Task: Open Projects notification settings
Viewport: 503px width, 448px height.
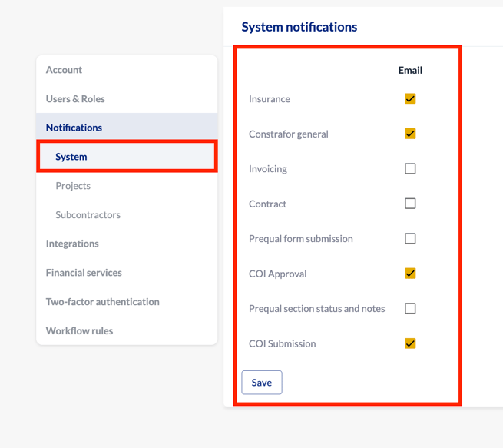Action: [73, 186]
